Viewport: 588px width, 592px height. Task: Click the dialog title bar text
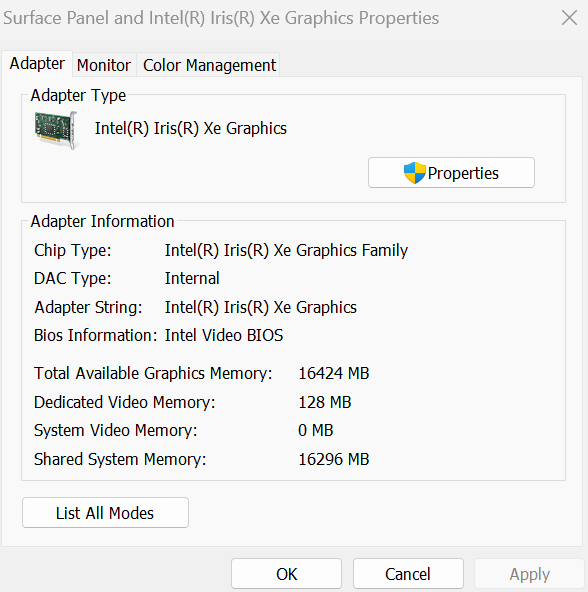pyautogui.click(x=221, y=18)
